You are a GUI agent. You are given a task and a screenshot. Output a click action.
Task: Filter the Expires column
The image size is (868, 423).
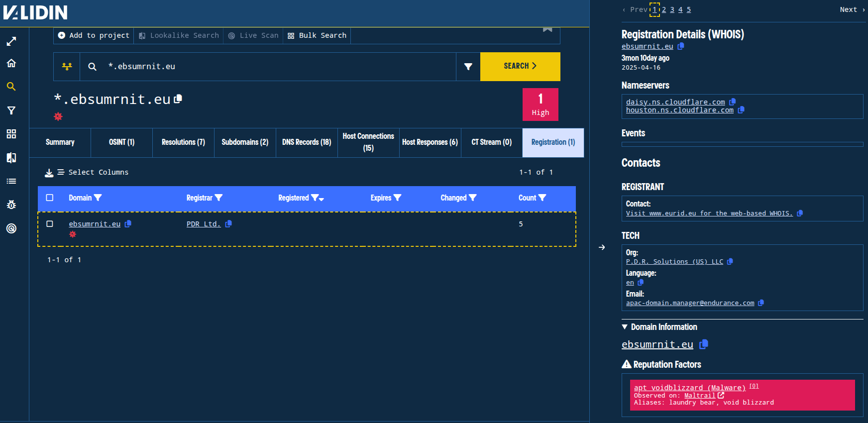(x=397, y=198)
